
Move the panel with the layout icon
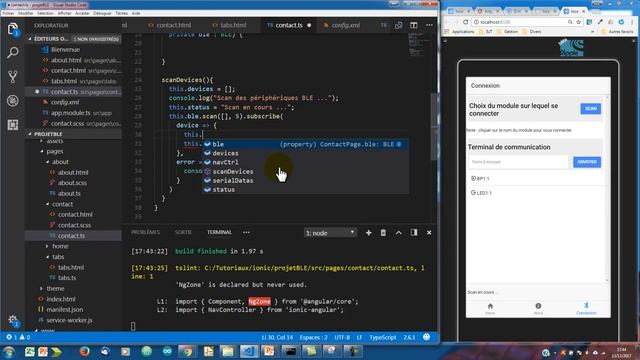tap(414, 232)
